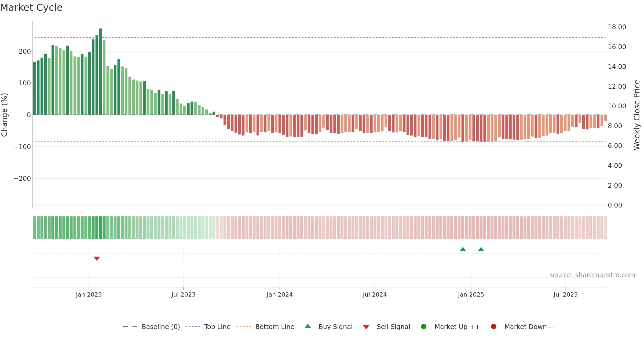Click the source: sharemaestro.com text
This screenshot has height=362, width=644.
tap(592, 275)
